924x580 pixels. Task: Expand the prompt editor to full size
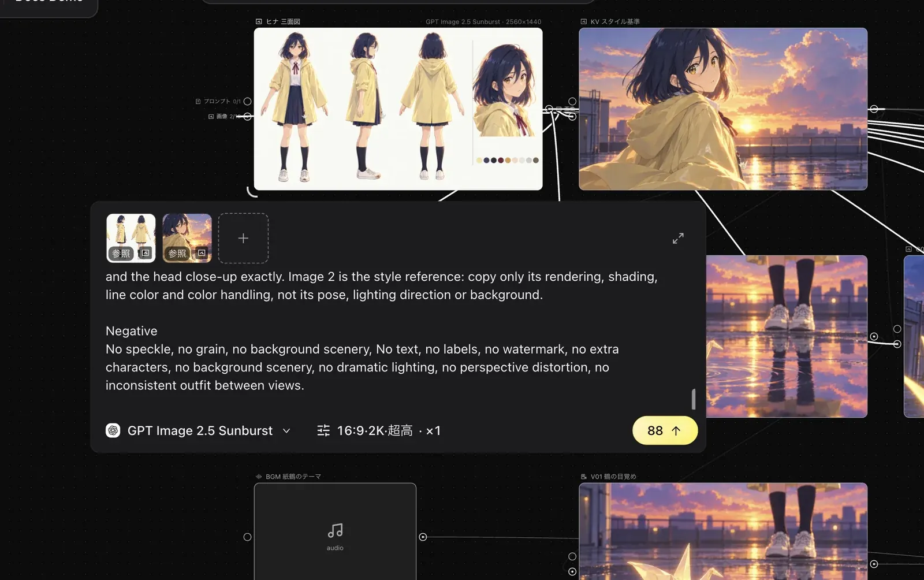[x=678, y=238]
